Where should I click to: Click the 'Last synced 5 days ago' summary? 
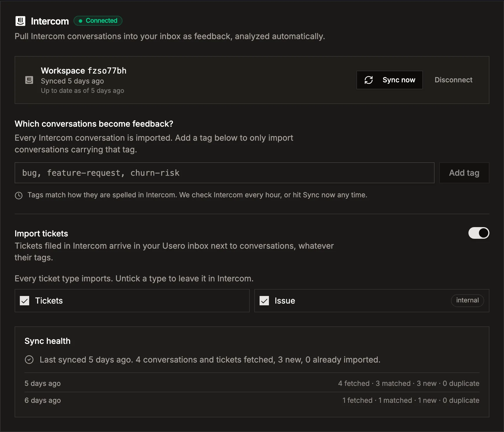pyautogui.click(x=210, y=360)
